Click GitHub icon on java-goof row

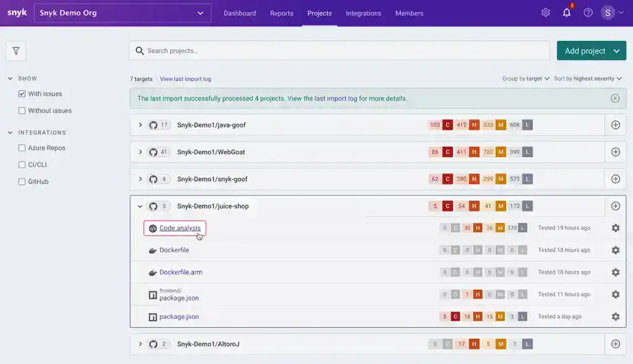click(153, 125)
